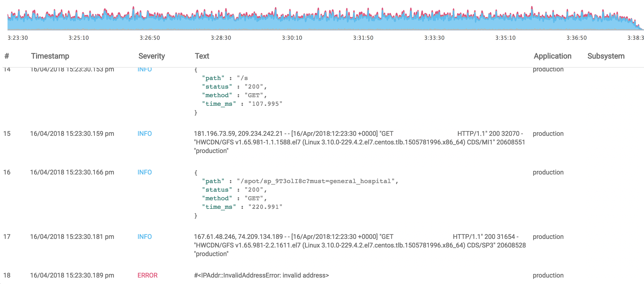Select the 3:31:50 timeline label

[363, 38]
